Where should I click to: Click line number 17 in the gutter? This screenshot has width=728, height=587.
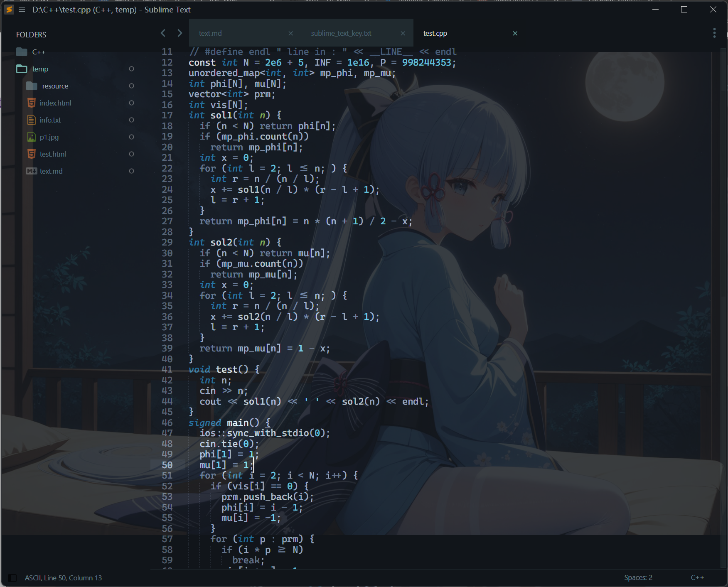(x=167, y=115)
